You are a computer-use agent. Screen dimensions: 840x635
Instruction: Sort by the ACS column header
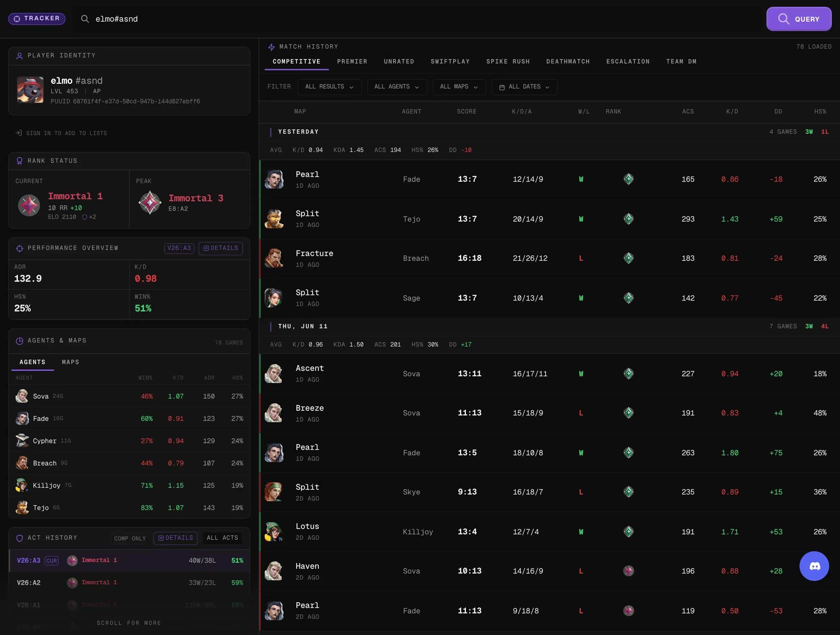688,112
